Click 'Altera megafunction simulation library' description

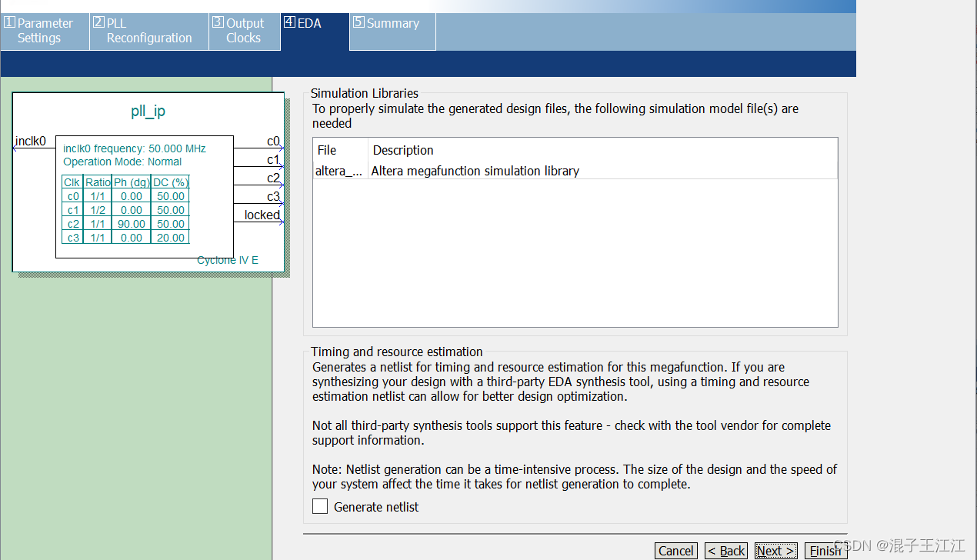(475, 171)
